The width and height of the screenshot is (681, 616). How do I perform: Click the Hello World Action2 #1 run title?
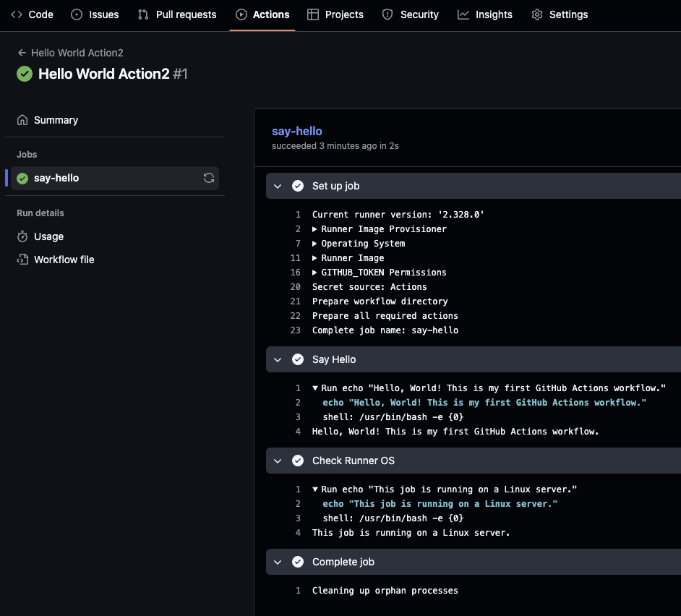(113, 74)
